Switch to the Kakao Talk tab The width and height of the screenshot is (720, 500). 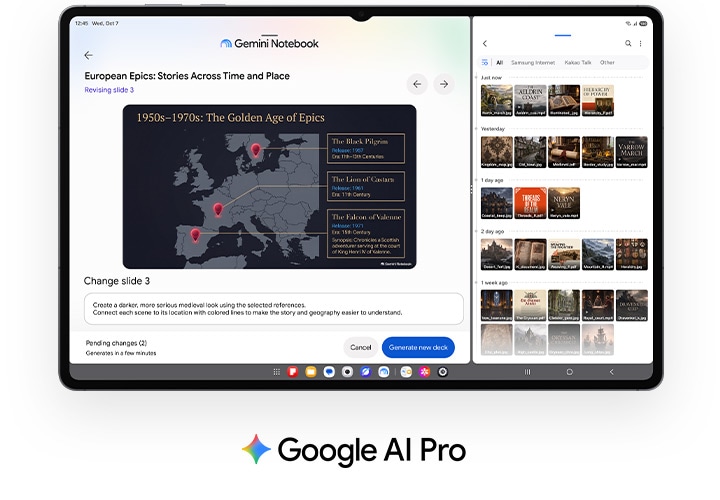point(578,62)
